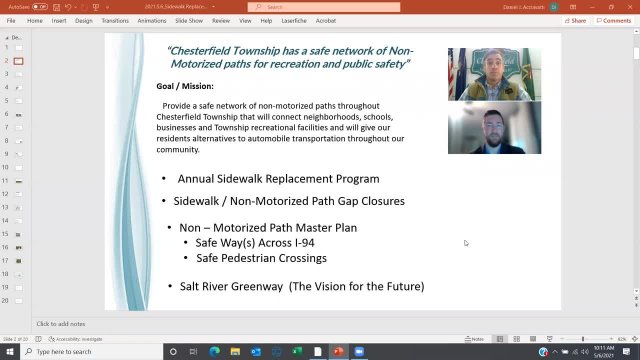Click the 'Goal / Mission:' heading
The height and width of the screenshot is (360, 640).
point(185,86)
